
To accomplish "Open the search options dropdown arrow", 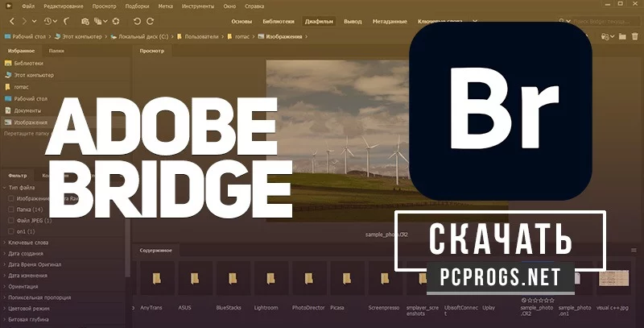I will coord(568,21).
